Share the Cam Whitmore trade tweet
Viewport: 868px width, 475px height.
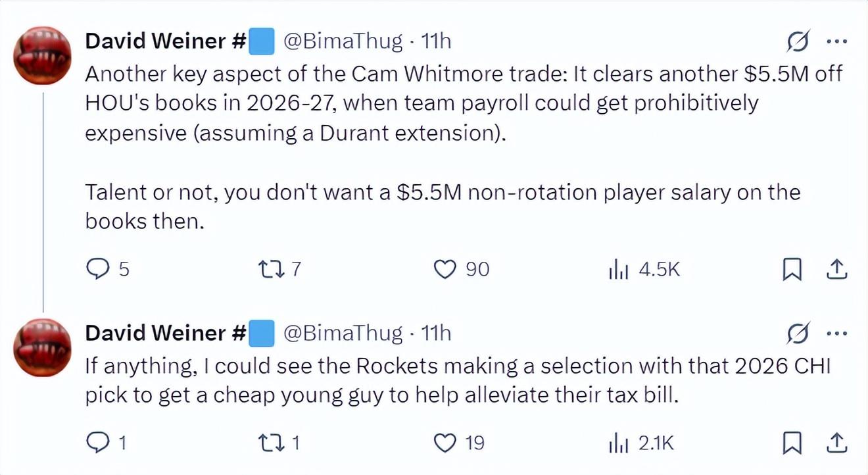[836, 269]
